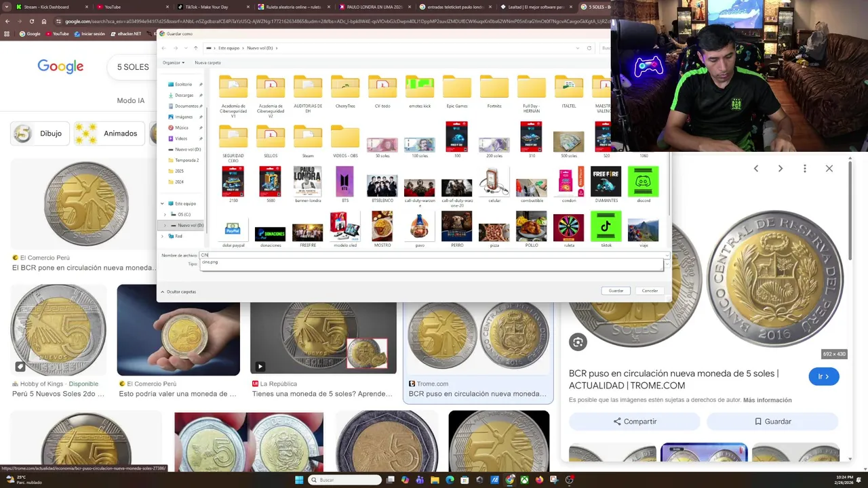Screen dimensions: 868x488
Task: Select the Animados filter chip
Action: [x=109, y=134]
